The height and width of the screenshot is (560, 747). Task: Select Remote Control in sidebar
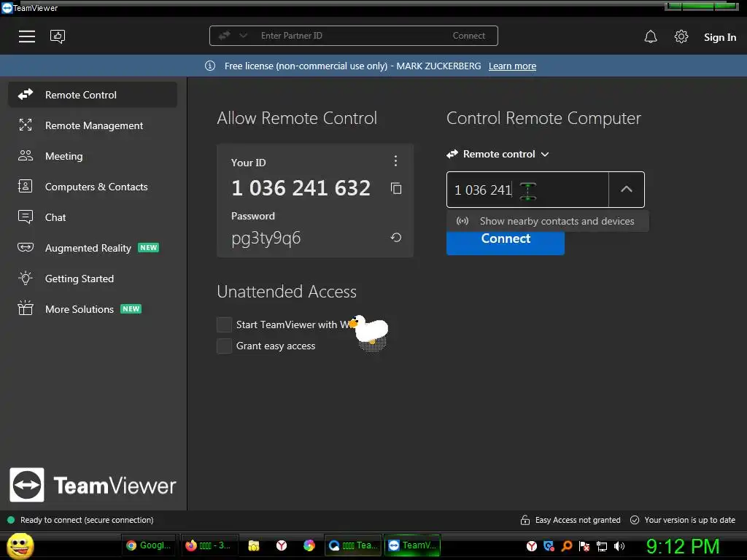coord(93,95)
